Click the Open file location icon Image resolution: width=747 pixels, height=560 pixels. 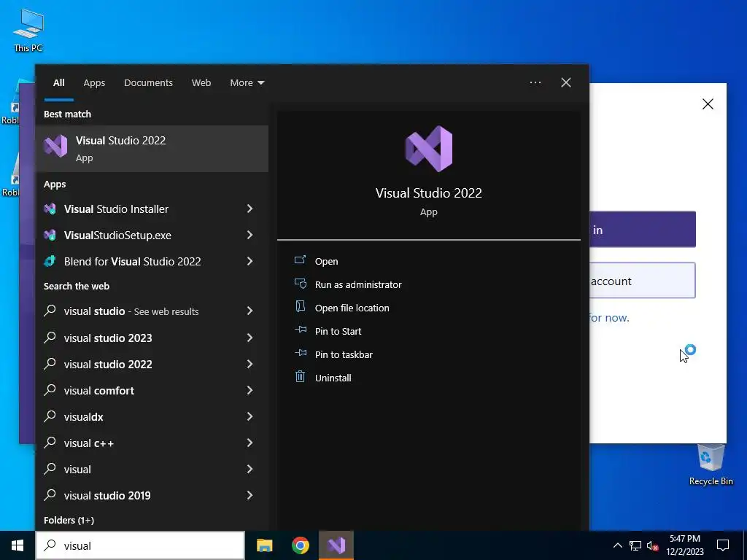(x=300, y=307)
